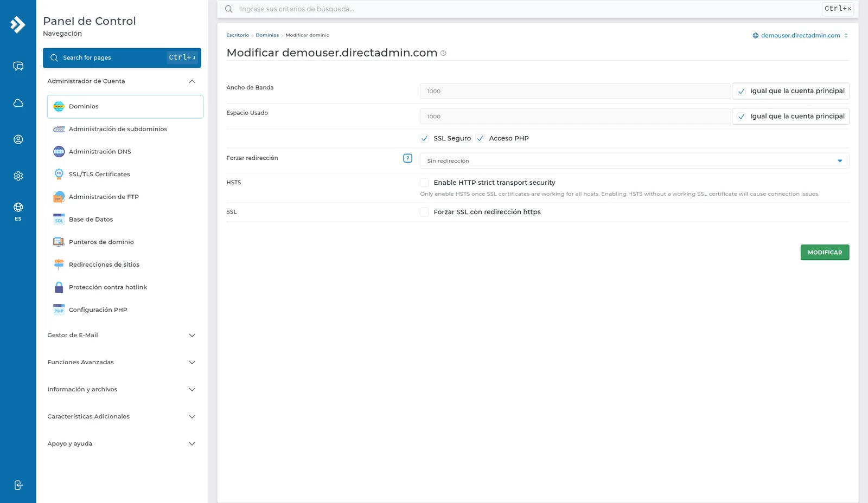Click Modificar dominio breadcrumb text
The width and height of the screenshot is (868, 503).
coord(308,35)
